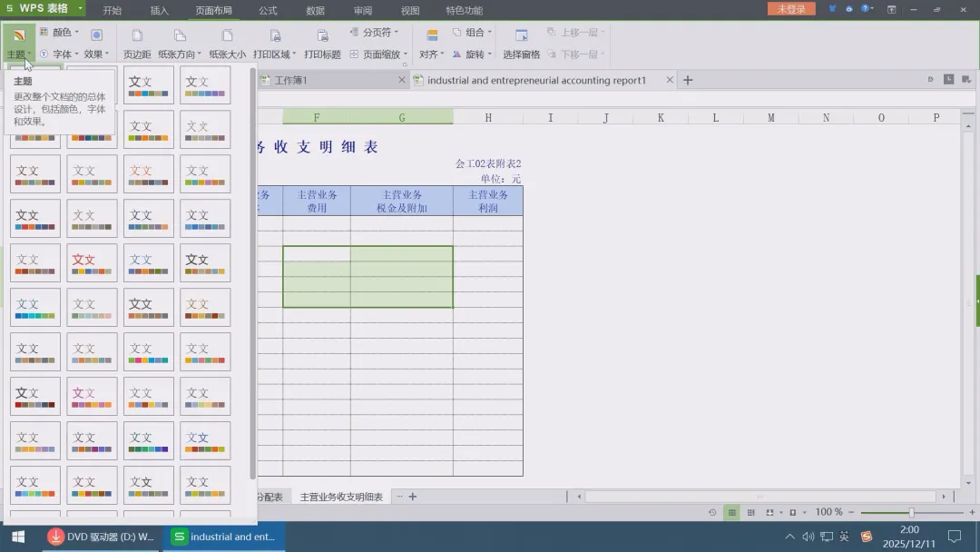Open the 特色功能 ribbon tab

click(x=464, y=10)
